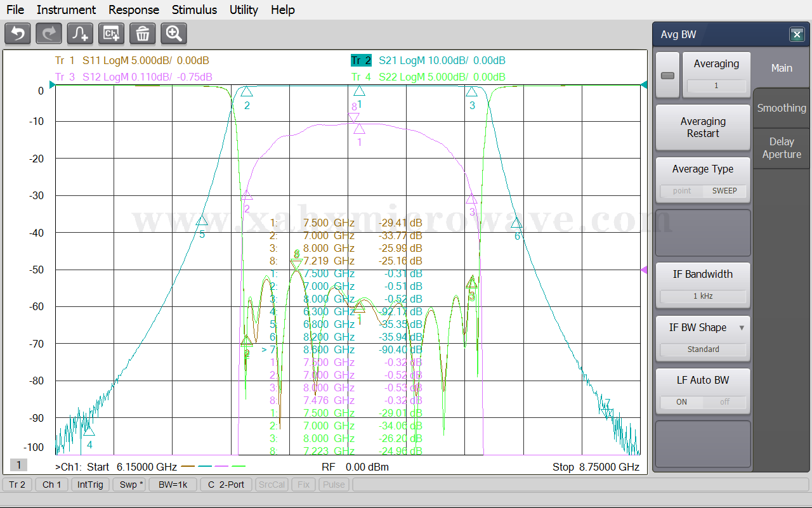This screenshot has width=812, height=508.
Task: Add a new trace with toolbar icon
Action: (80, 34)
